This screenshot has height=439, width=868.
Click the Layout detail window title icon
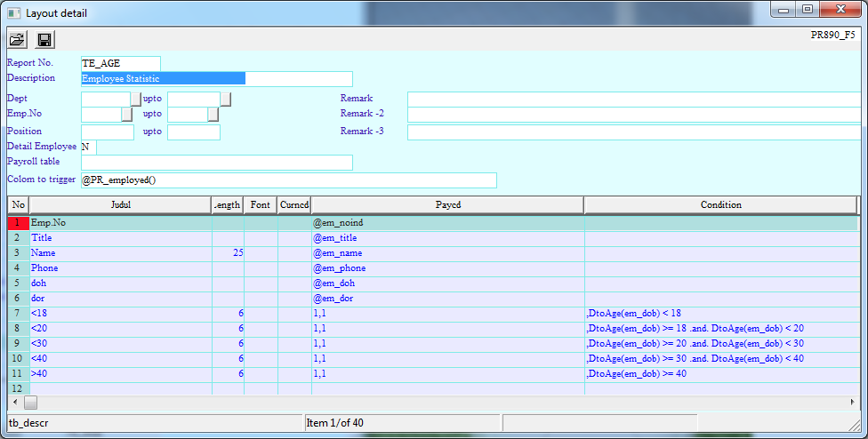pyautogui.click(x=12, y=13)
